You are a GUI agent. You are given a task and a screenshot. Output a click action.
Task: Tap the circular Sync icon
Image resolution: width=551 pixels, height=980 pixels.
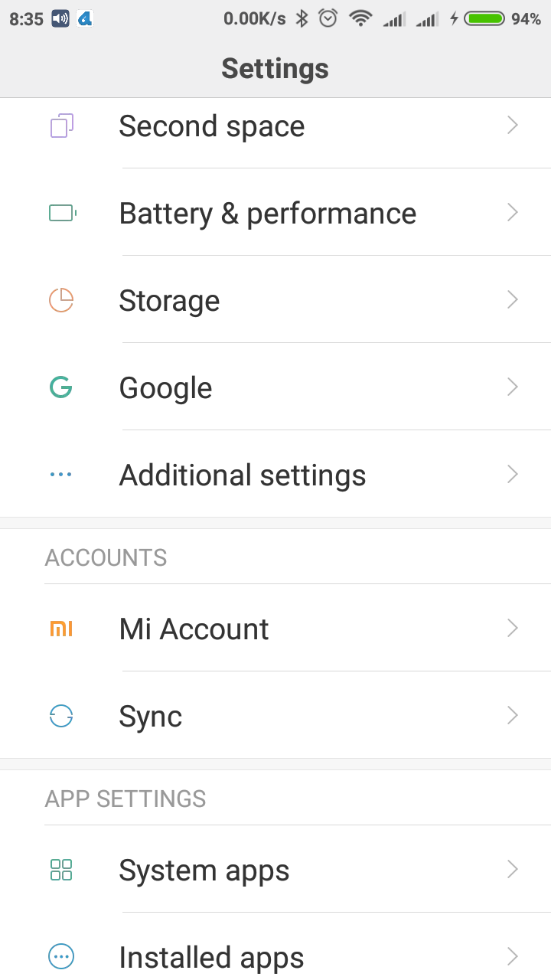coord(61,717)
